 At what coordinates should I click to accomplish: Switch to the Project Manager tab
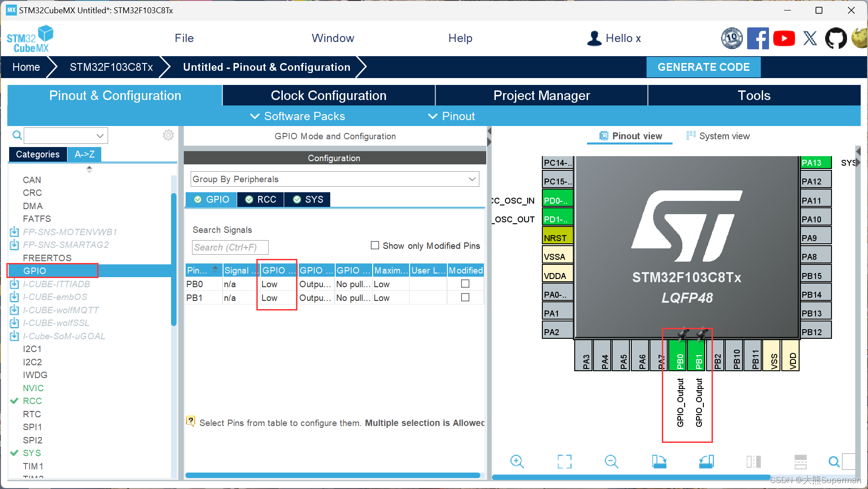click(x=541, y=95)
